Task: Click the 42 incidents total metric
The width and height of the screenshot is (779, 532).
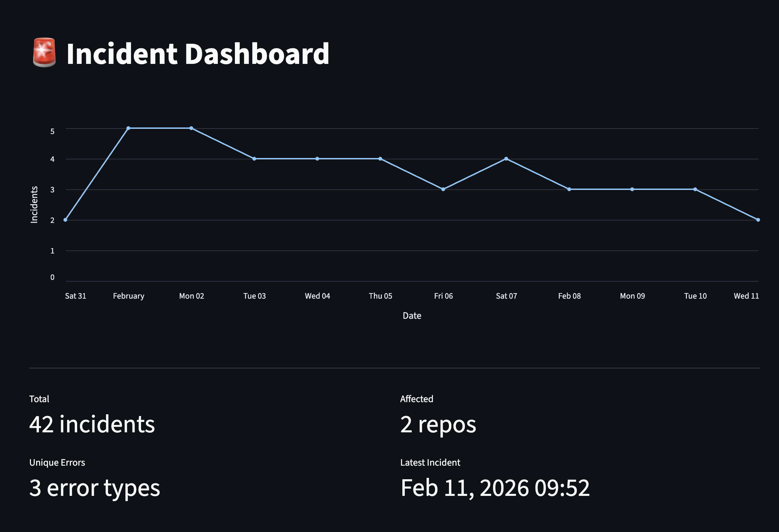Action: [x=92, y=424]
